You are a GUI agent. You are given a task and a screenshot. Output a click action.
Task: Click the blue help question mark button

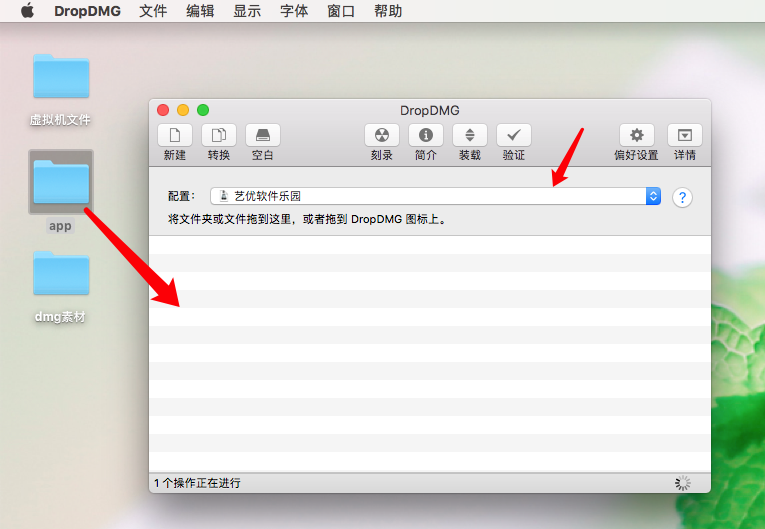(x=682, y=198)
